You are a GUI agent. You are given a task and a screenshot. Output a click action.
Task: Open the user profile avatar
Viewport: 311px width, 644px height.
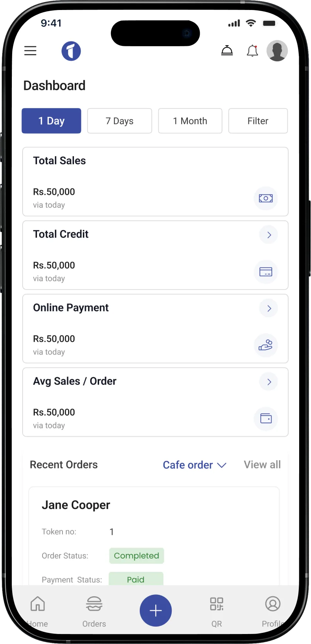tap(277, 51)
